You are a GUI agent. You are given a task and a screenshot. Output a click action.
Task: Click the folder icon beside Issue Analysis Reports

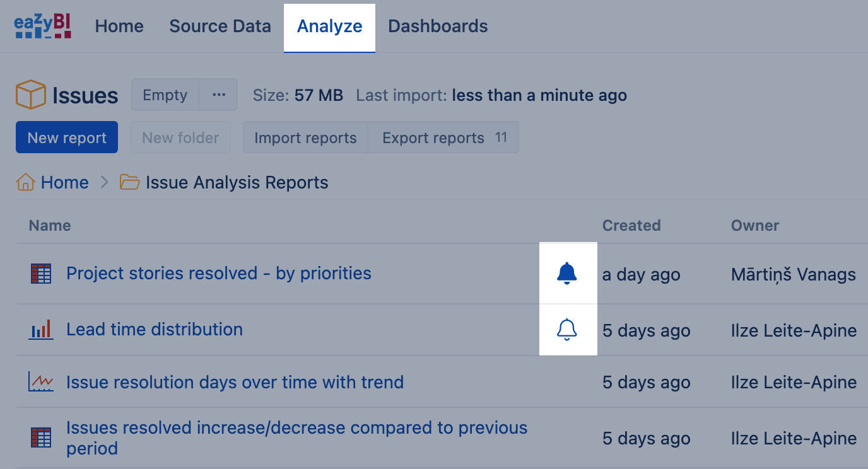click(x=129, y=183)
